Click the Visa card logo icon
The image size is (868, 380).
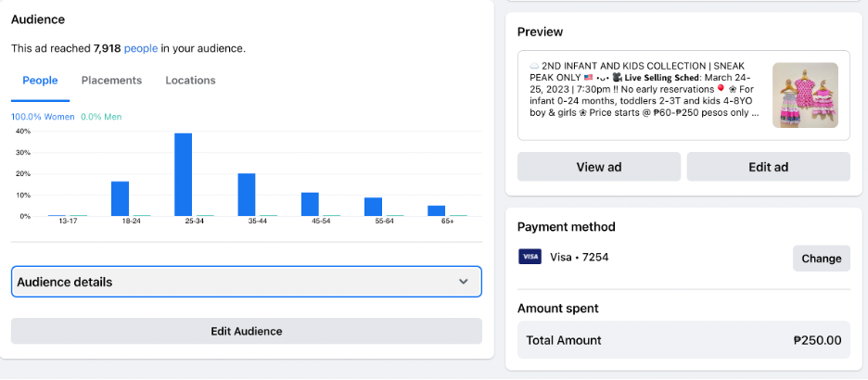530,257
